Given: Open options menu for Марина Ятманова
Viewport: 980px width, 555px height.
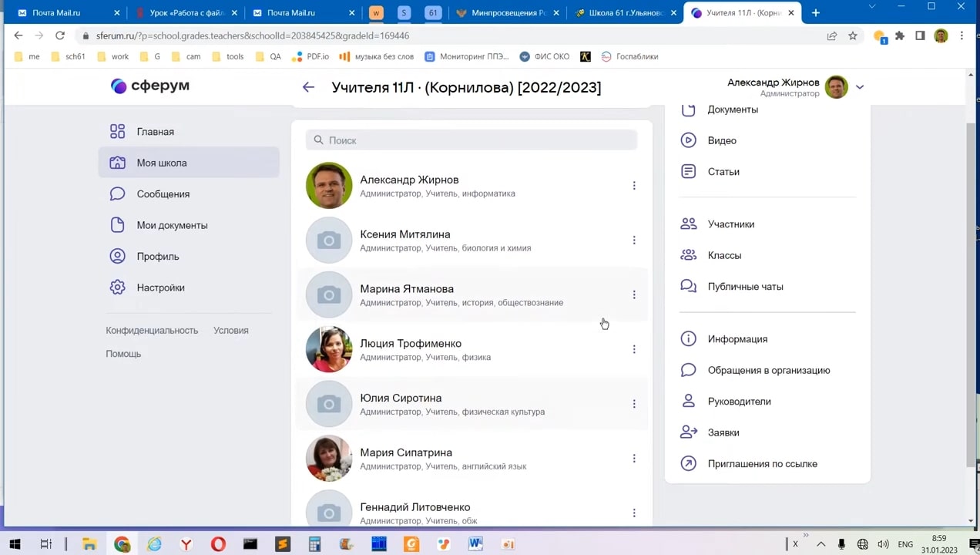Looking at the screenshot, I should tap(634, 295).
